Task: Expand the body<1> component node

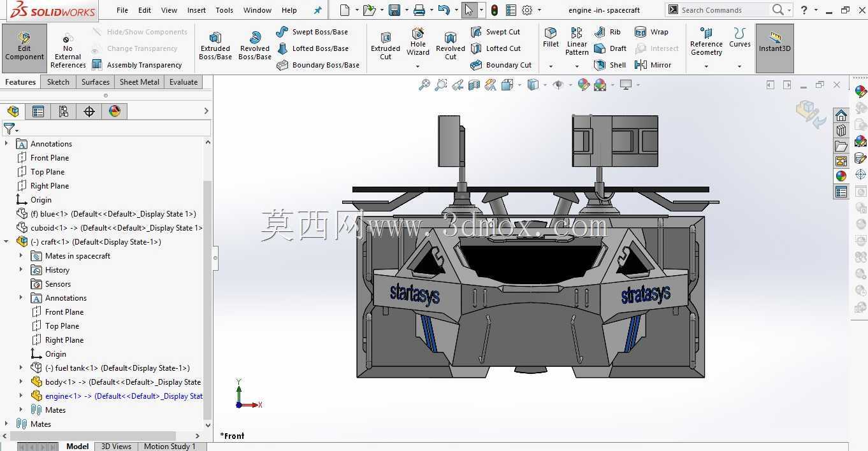Action: pos(21,382)
